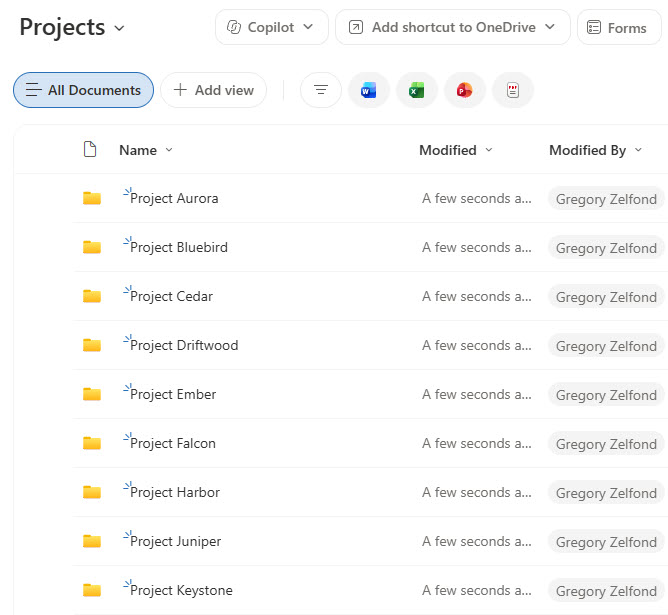Viewport: 668px width, 615px height.
Task: Click the Project Aurora folder icon
Action: tap(92, 198)
